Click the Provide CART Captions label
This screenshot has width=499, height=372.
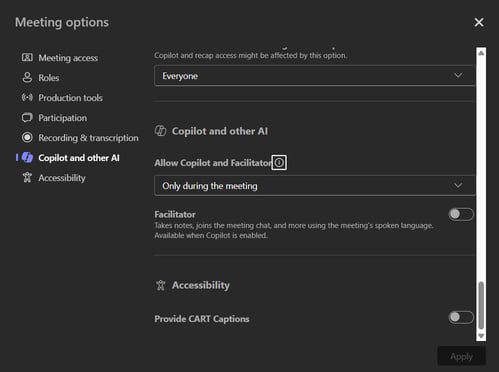pyautogui.click(x=202, y=319)
